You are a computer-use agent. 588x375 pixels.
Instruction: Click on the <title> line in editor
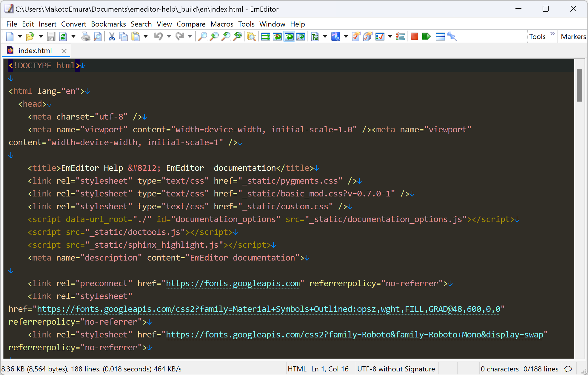pyautogui.click(x=173, y=168)
